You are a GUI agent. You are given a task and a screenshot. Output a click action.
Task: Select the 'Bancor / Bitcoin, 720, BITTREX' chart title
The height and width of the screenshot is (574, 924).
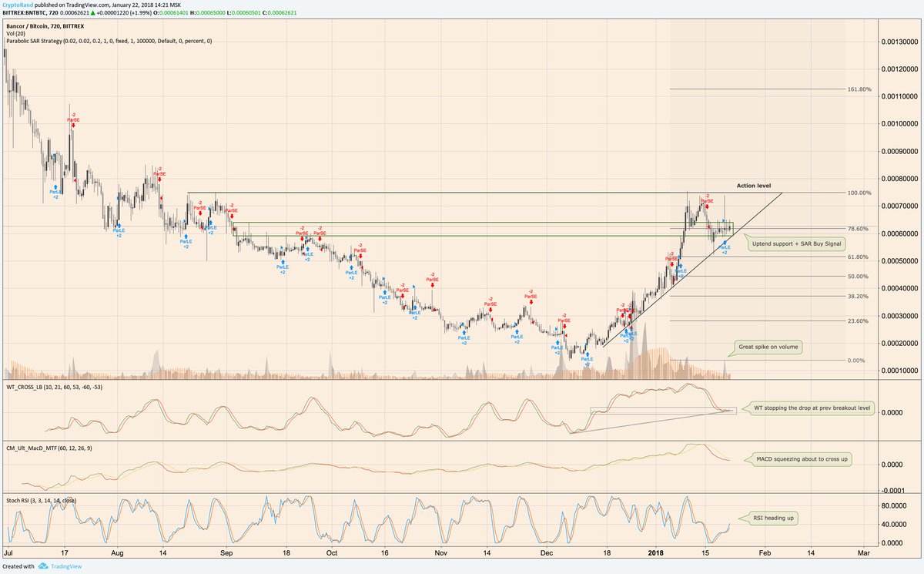[45, 25]
